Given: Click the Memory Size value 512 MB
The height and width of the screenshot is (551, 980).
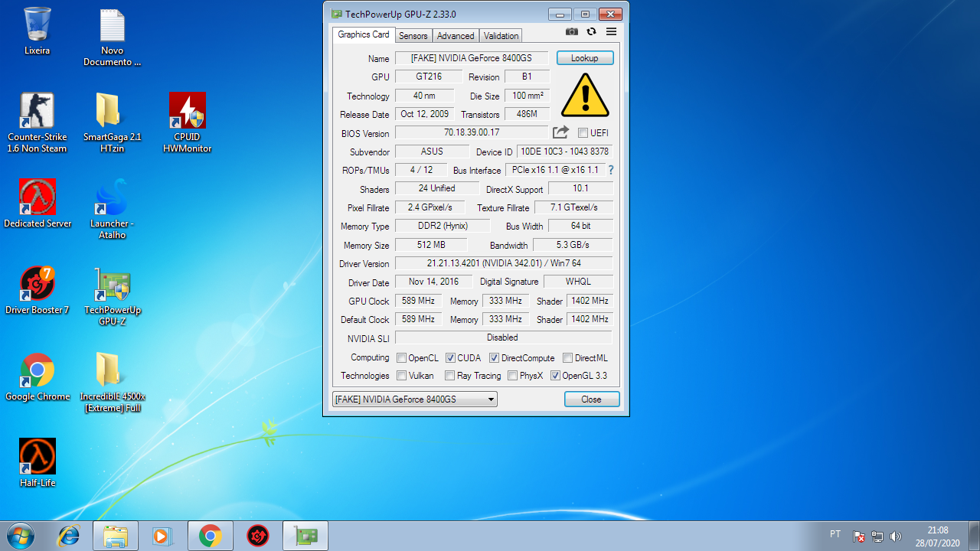Looking at the screenshot, I should [x=431, y=245].
